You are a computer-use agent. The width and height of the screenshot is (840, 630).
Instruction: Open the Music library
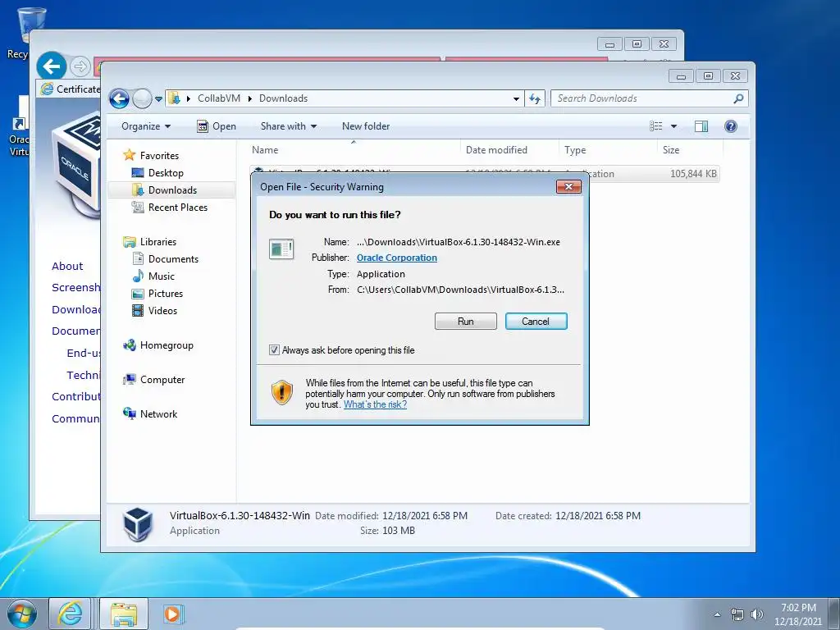(x=162, y=276)
